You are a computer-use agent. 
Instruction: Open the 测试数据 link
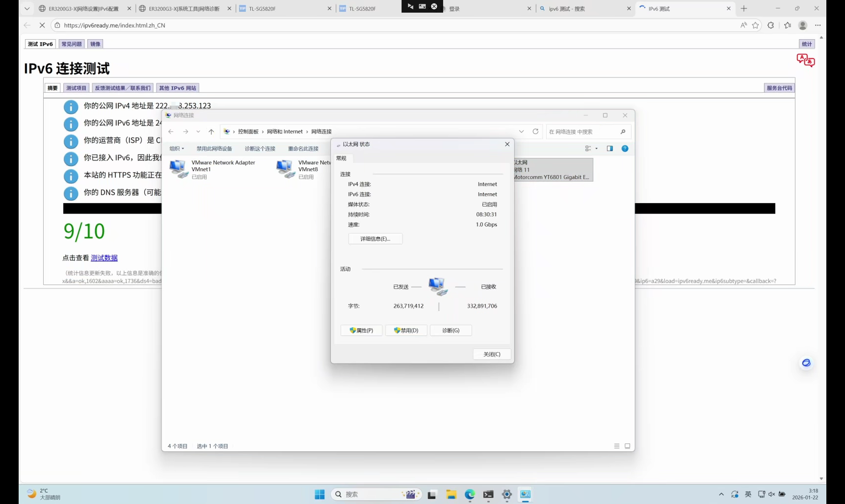coord(104,258)
